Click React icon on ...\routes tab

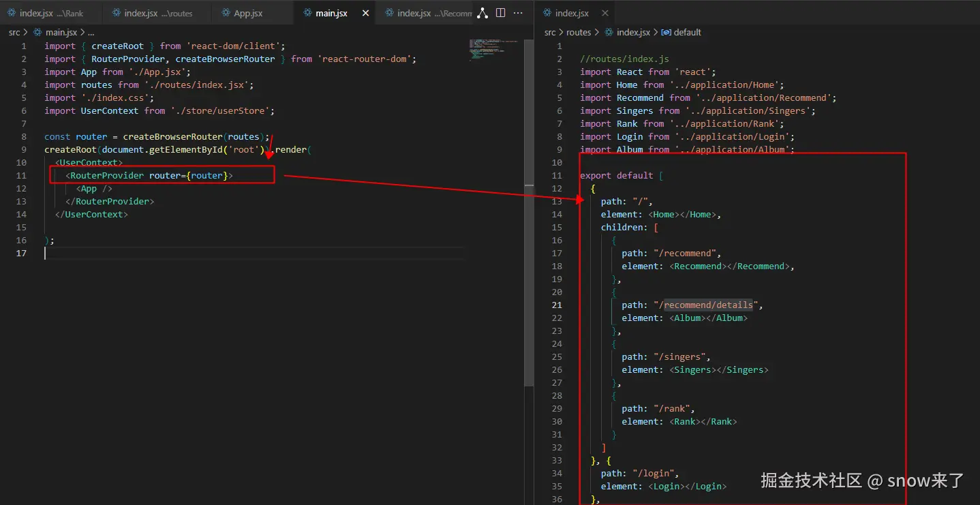116,13
